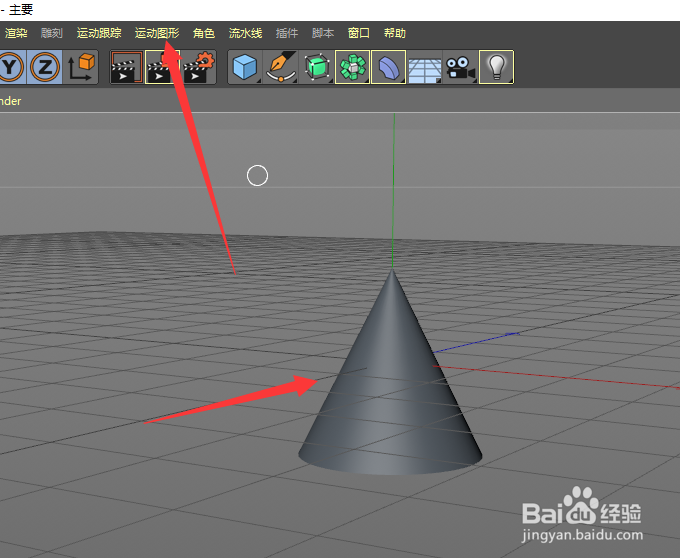Click the green array cloner icon

(353, 67)
